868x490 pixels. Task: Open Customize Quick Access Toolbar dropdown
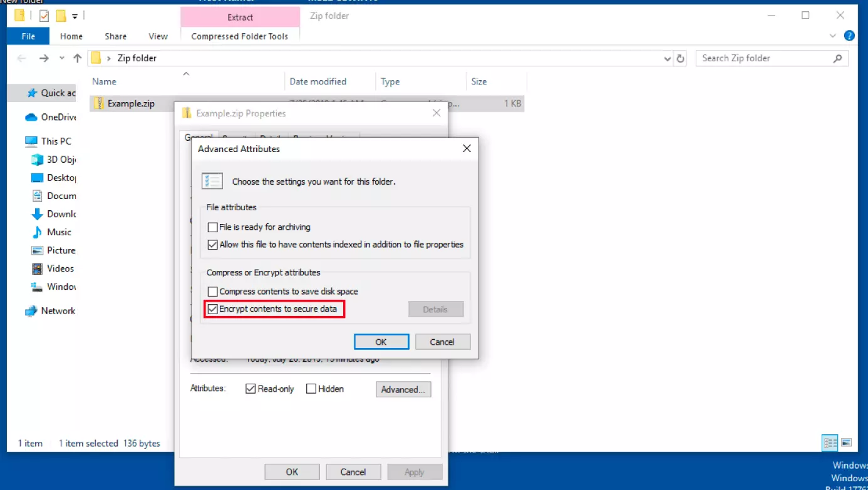(x=75, y=16)
